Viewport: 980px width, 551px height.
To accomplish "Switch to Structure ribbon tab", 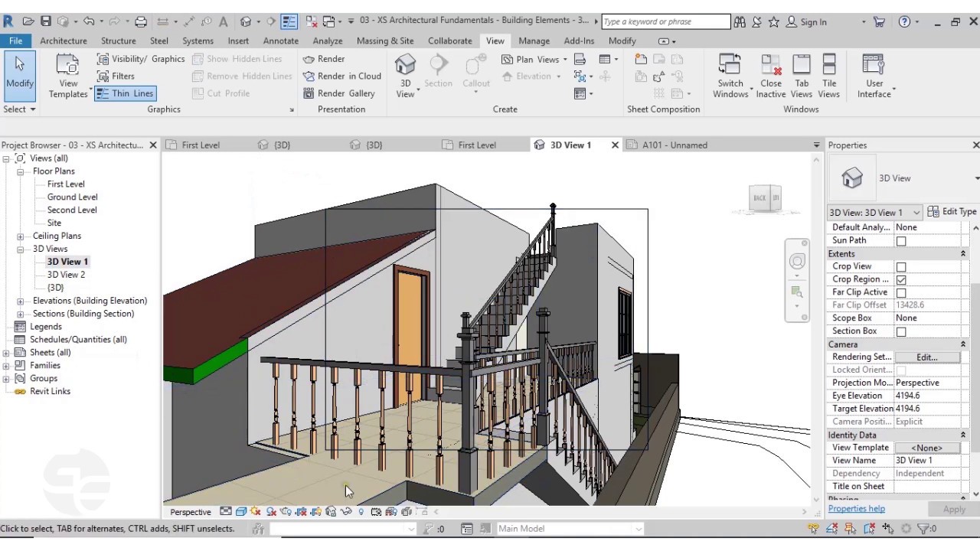I will (x=119, y=41).
